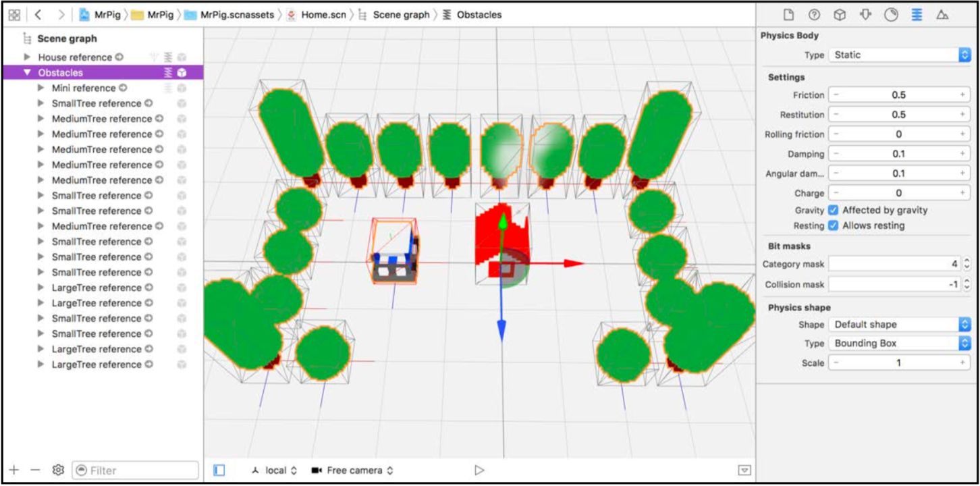This screenshot has height=486, width=980.
Task: Open Physics shape Bounding Box type dropdown
Action: (900, 343)
